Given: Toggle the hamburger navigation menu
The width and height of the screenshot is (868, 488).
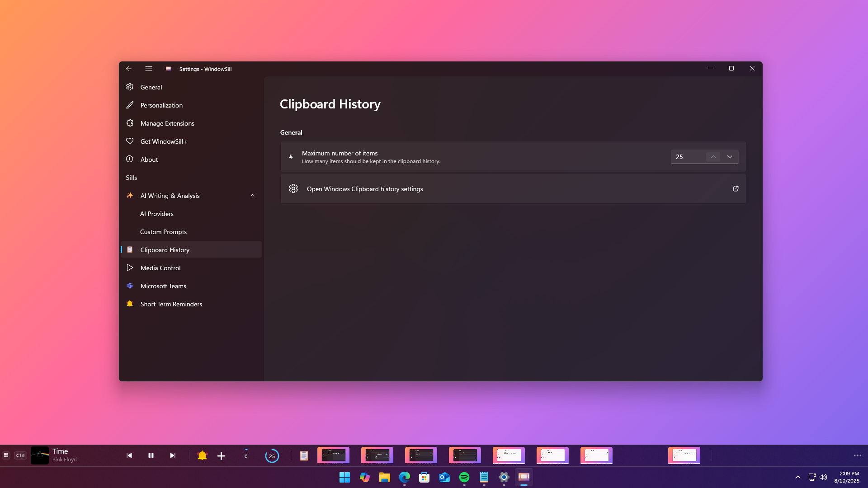Looking at the screenshot, I should point(149,69).
